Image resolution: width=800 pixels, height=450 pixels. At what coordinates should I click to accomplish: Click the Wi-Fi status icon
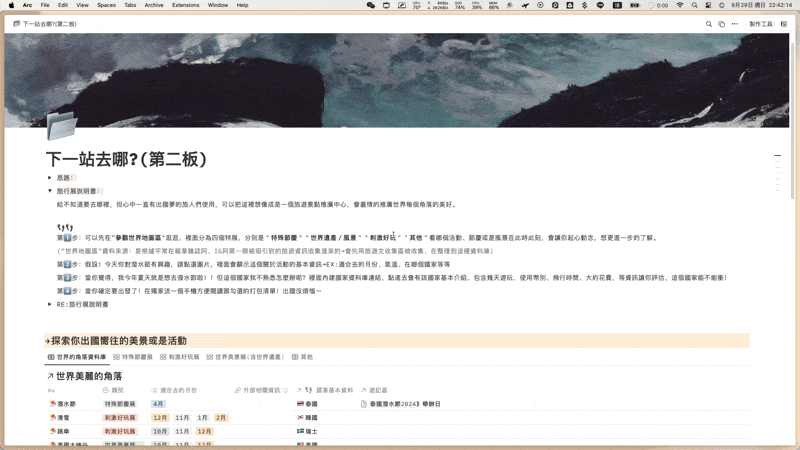point(680,5)
